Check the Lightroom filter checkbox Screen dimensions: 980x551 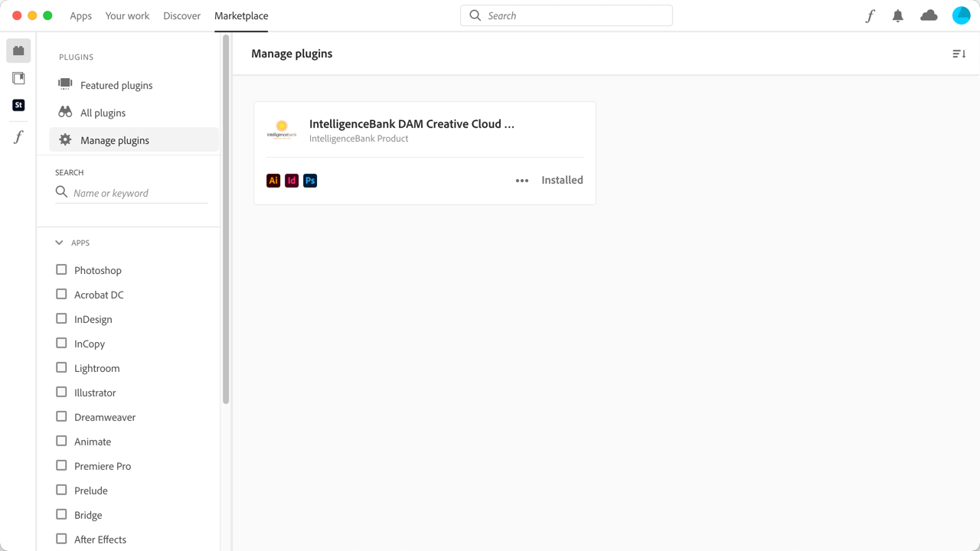[x=61, y=367]
